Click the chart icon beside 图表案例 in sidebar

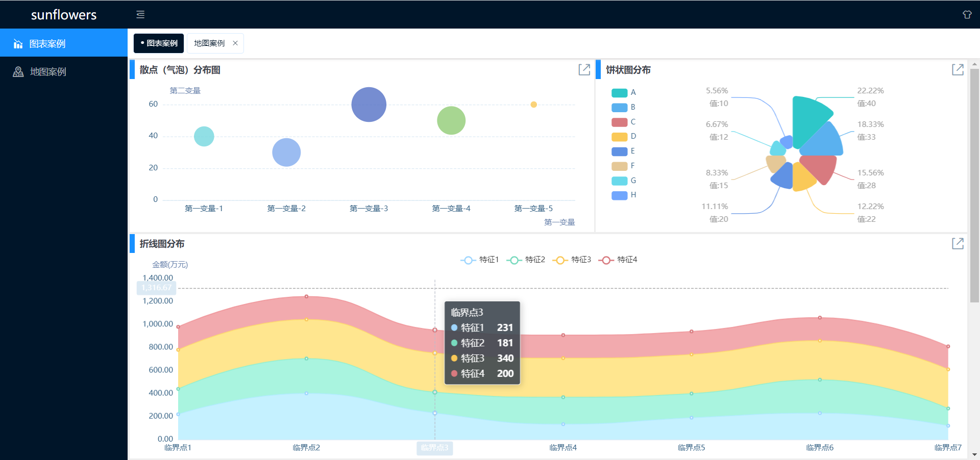18,44
